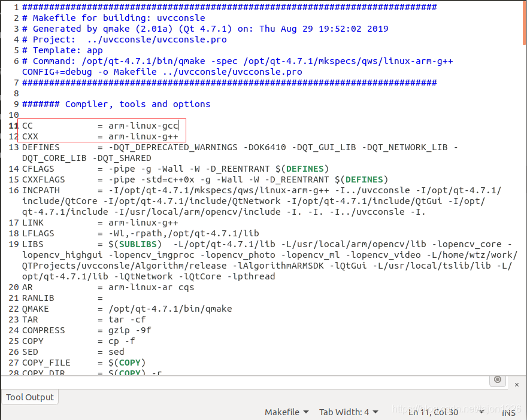
Task: Open the Tab Width: 4 dropdown
Action: click(349, 412)
